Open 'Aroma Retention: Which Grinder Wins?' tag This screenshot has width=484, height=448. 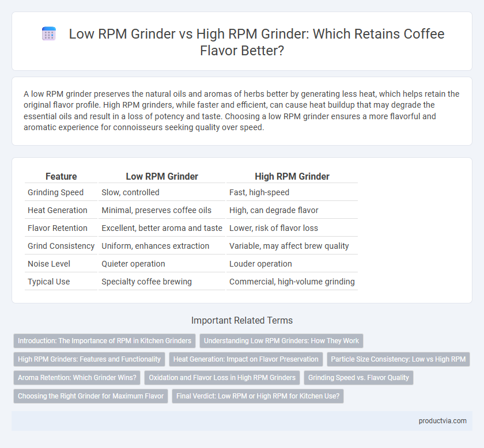point(77,378)
